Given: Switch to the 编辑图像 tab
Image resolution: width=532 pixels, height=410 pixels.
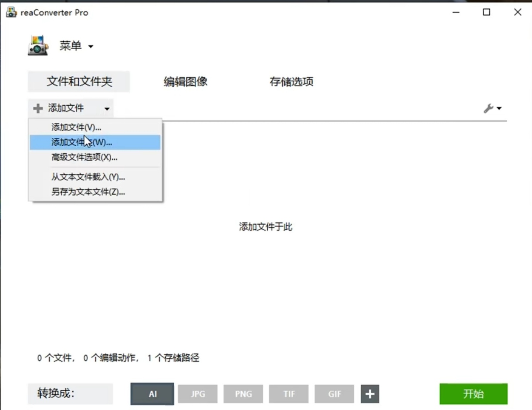Looking at the screenshot, I should 185,82.
